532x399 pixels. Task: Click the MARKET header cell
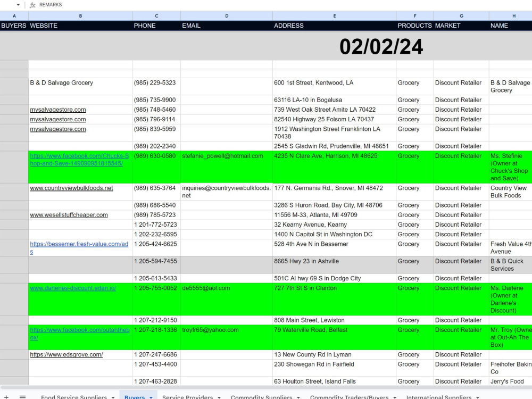point(461,26)
